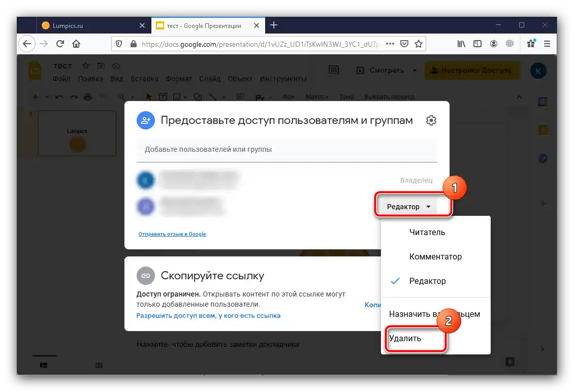The image size is (574, 392).
Task: Click the Фон toolbar button
Action: [x=289, y=97]
